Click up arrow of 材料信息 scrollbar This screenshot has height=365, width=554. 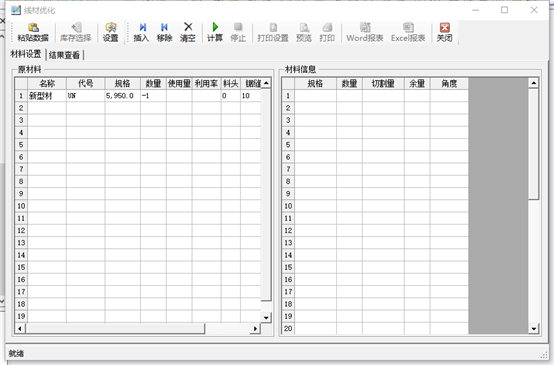click(x=534, y=83)
